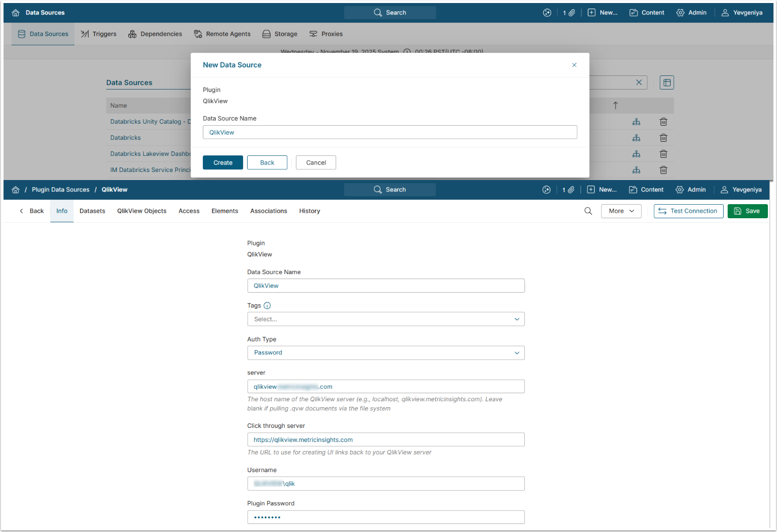This screenshot has width=777, height=532.
Task: Click the Create button
Action: pyautogui.click(x=223, y=162)
